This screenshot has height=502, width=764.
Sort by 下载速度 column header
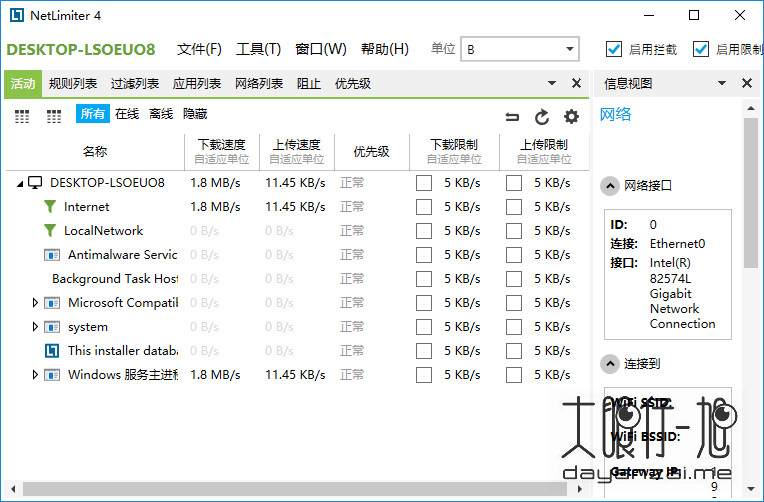point(222,152)
